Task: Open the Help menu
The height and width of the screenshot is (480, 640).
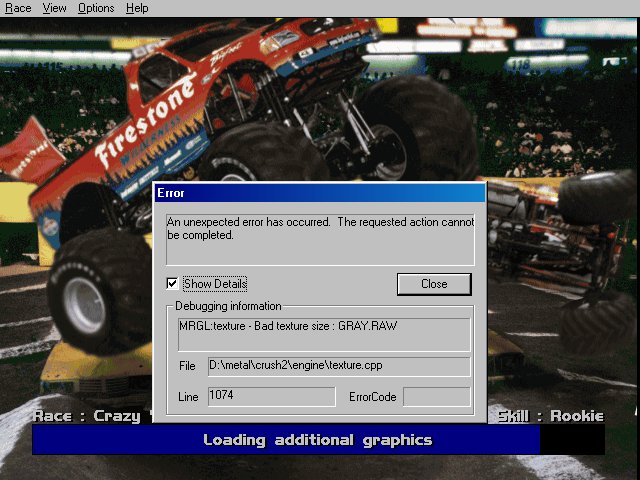Action: [x=137, y=8]
